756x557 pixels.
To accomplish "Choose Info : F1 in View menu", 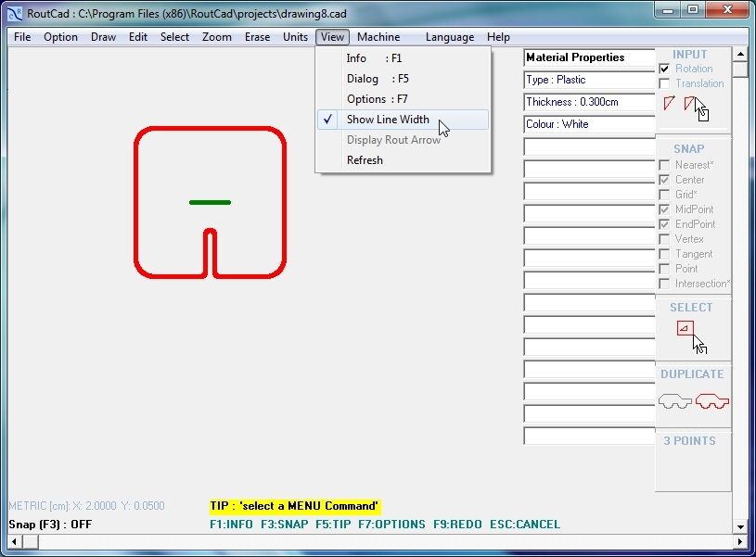I will click(x=404, y=58).
